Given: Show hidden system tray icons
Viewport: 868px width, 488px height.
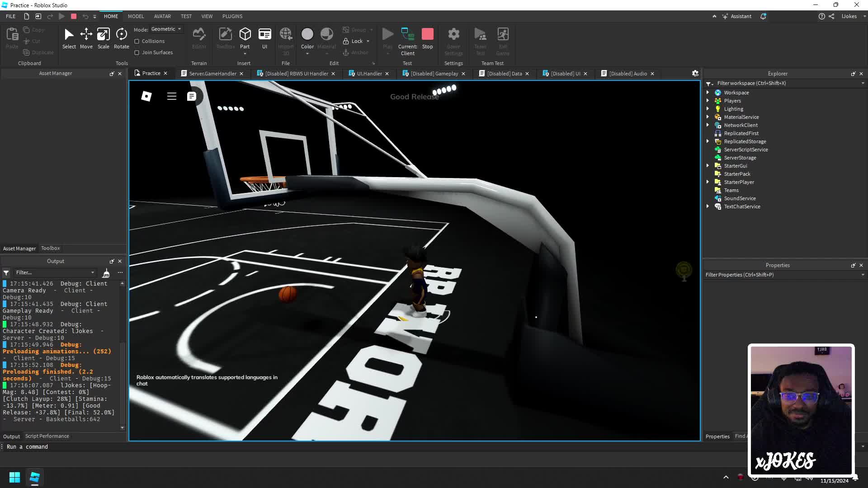Looking at the screenshot, I should click(x=726, y=477).
